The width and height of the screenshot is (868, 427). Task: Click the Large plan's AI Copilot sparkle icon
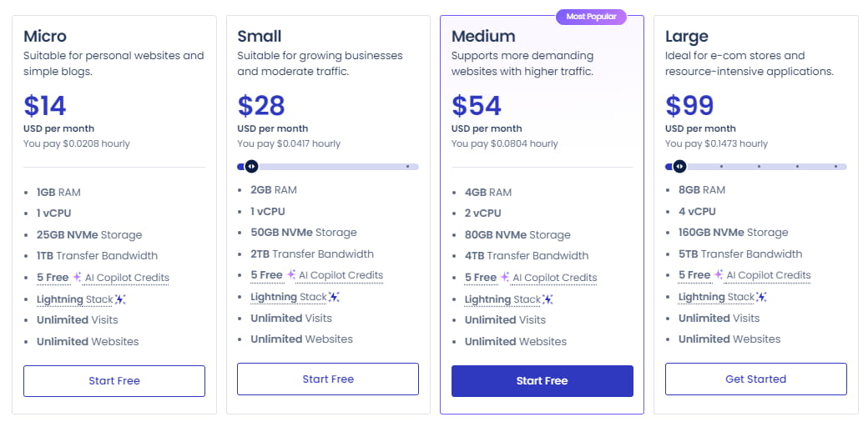click(x=719, y=275)
